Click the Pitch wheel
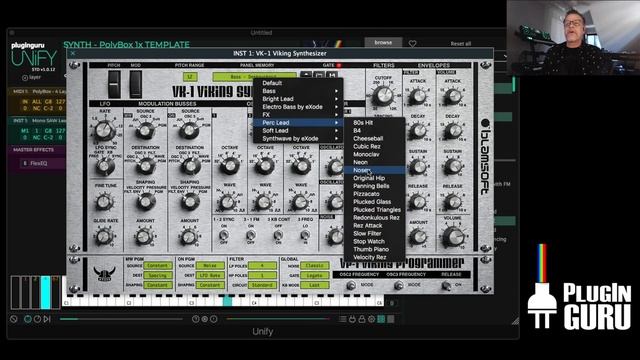 (x=114, y=84)
